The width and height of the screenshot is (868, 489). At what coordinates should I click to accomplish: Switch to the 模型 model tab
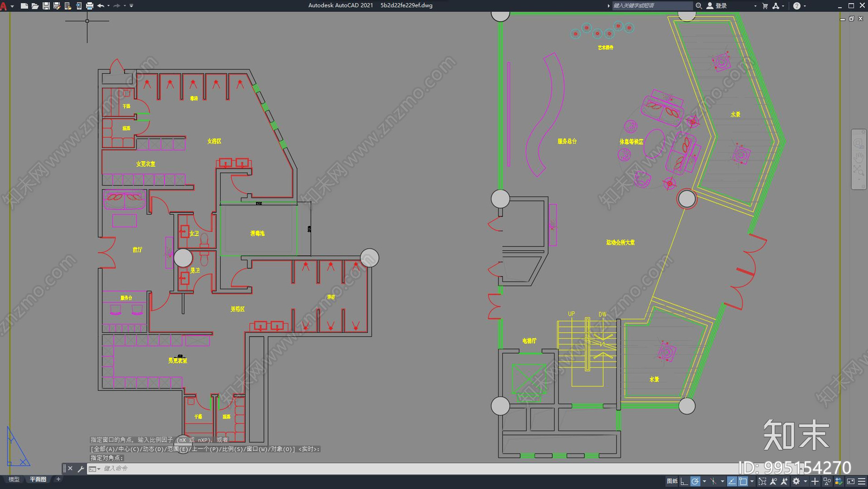click(14, 479)
